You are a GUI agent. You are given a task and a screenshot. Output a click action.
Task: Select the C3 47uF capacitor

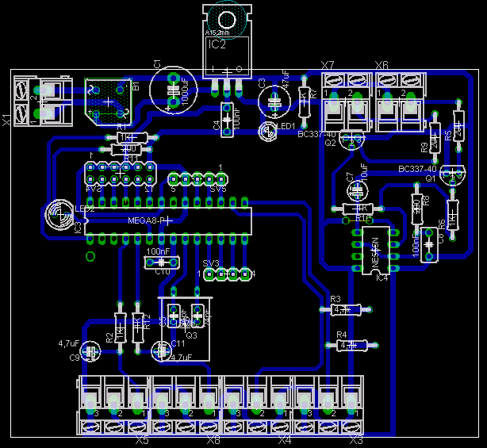click(x=274, y=101)
